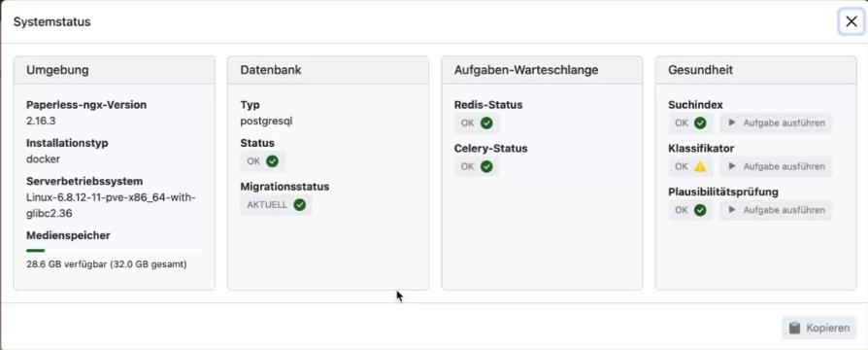Click the Redis-Status green checkmark icon
The image size is (868, 350).
tap(486, 123)
